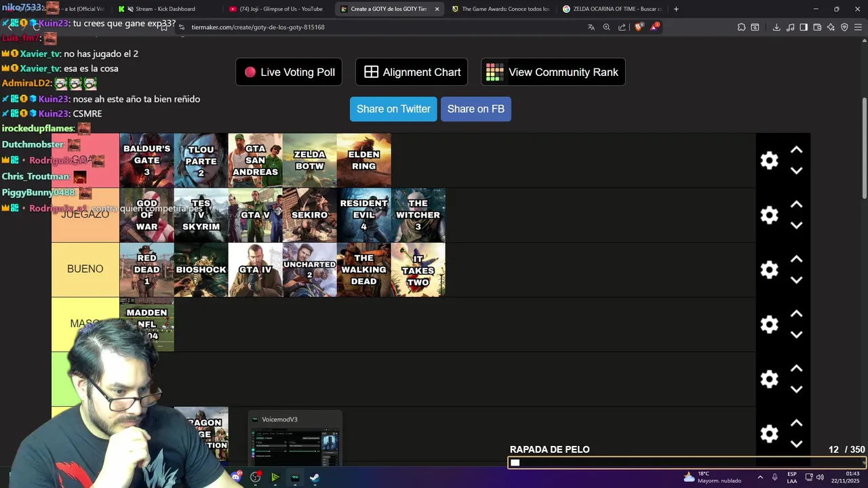The height and width of the screenshot is (488, 868).
Task: Click Share on FB button
Action: [x=476, y=109]
